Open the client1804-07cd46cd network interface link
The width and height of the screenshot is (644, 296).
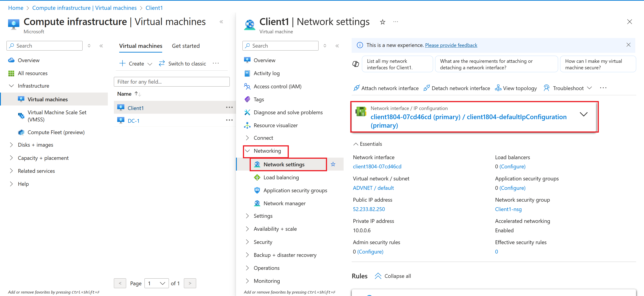tap(377, 166)
